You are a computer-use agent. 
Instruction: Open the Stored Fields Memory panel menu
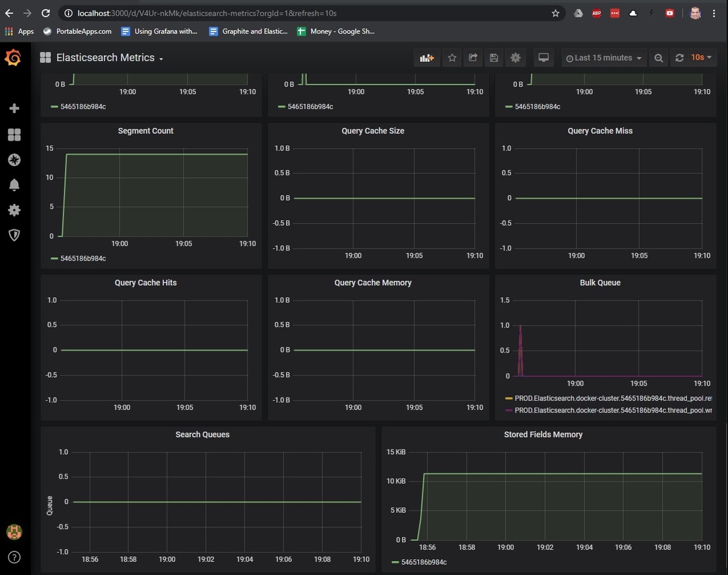pos(543,434)
